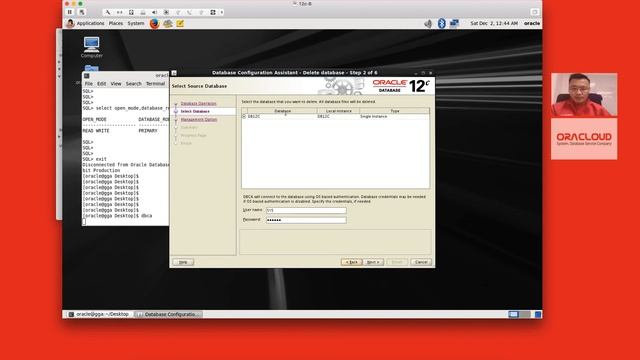Viewport: 640px width, 360px height.
Task: Open the notes launcher in GNOME panel
Action: 180,23
